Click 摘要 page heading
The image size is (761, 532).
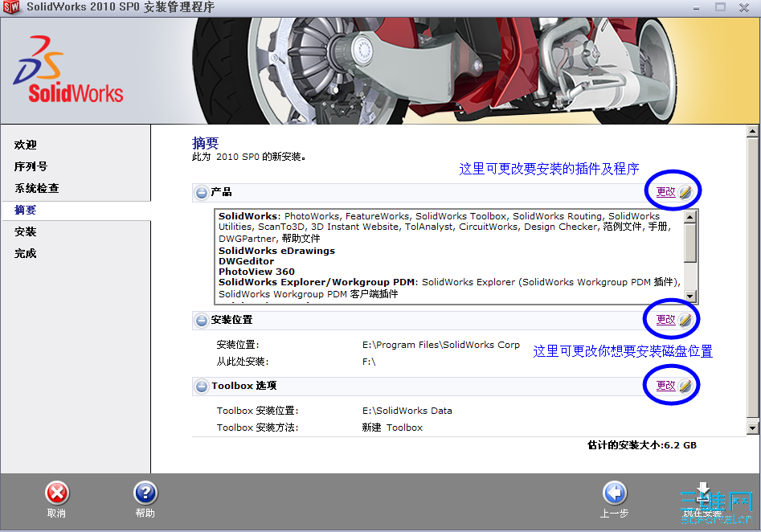(205, 143)
